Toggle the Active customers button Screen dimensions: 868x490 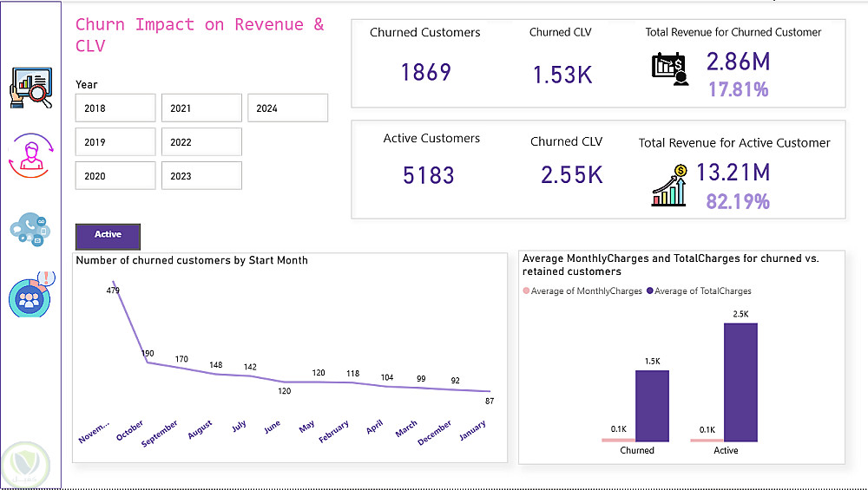tap(108, 237)
